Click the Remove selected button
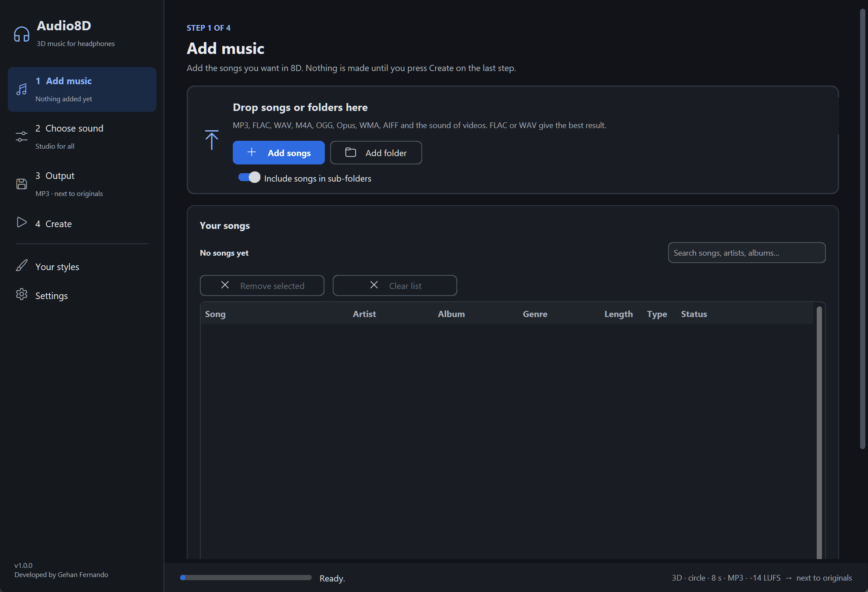 pos(262,285)
